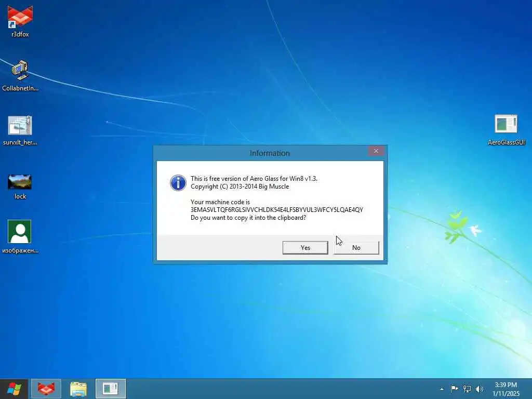The height and width of the screenshot is (399, 532).
Task: Select the blue information icon in dialog
Action: click(178, 183)
